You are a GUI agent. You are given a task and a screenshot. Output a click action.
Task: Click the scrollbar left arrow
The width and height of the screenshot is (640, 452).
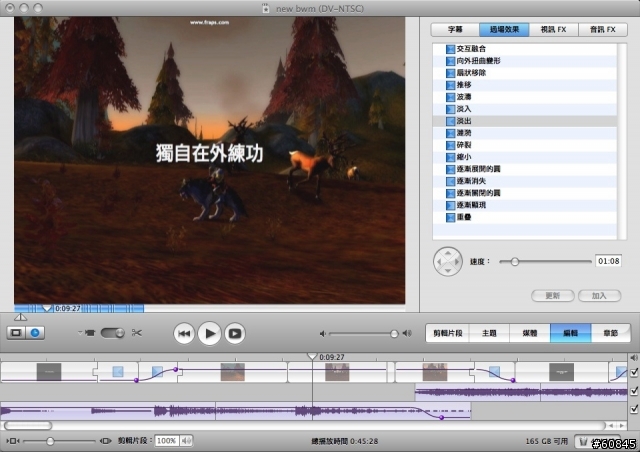tap(611, 425)
